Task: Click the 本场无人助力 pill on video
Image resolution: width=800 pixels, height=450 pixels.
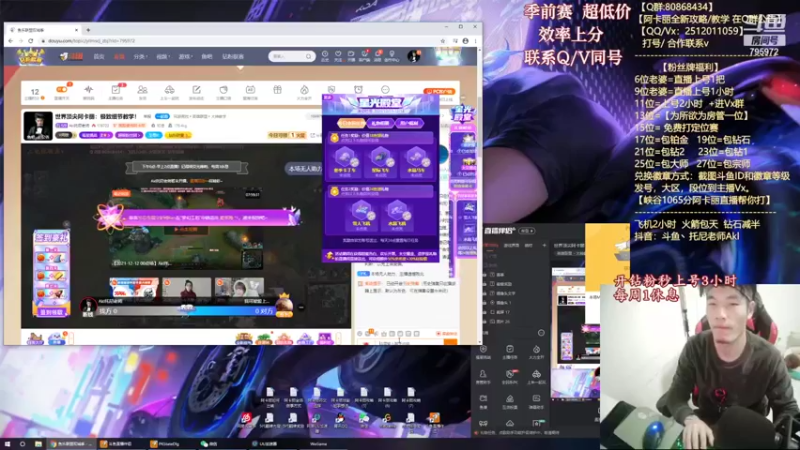Action: pyautogui.click(x=304, y=168)
